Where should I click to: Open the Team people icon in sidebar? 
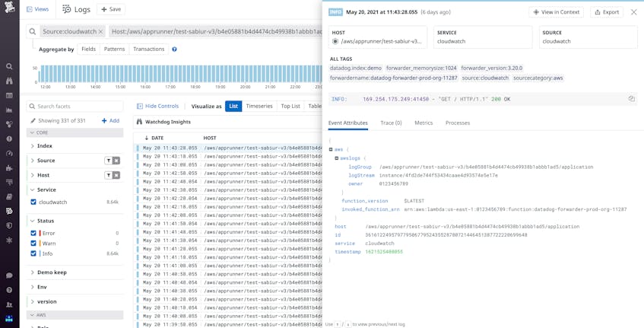click(x=9, y=304)
